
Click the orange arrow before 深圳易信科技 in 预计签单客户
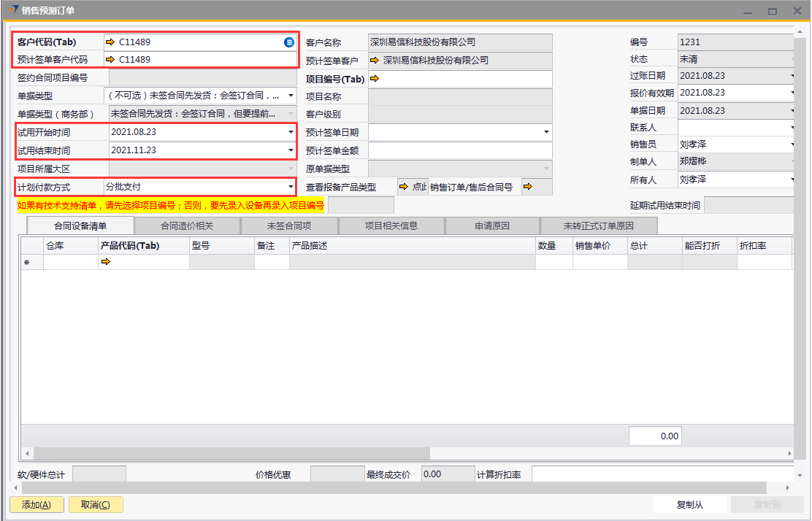pyautogui.click(x=375, y=61)
